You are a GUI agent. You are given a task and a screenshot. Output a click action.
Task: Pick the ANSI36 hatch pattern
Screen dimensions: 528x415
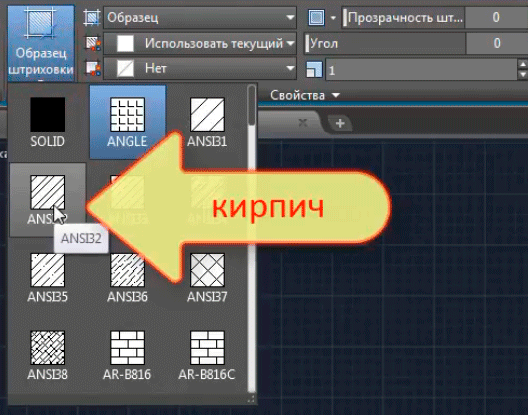coord(128,278)
